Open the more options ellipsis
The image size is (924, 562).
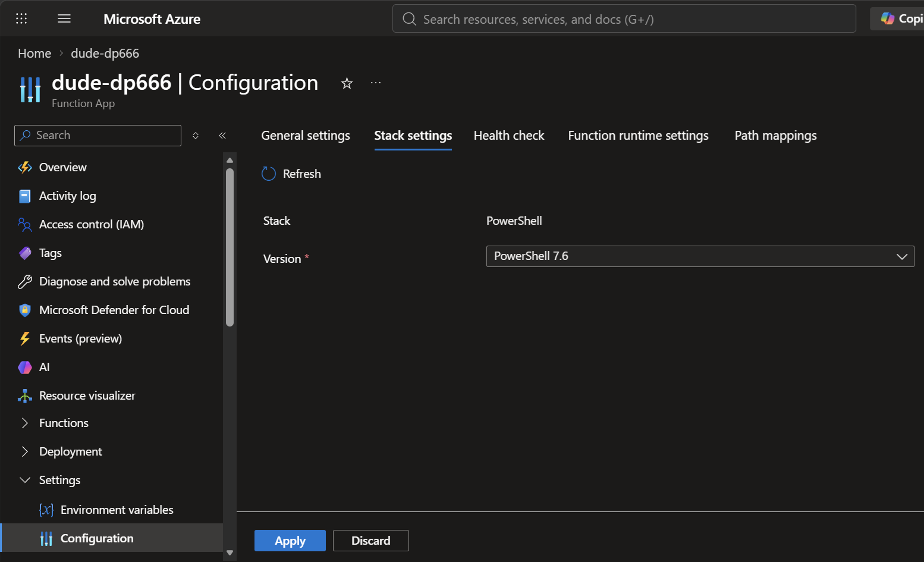pyautogui.click(x=376, y=83)
